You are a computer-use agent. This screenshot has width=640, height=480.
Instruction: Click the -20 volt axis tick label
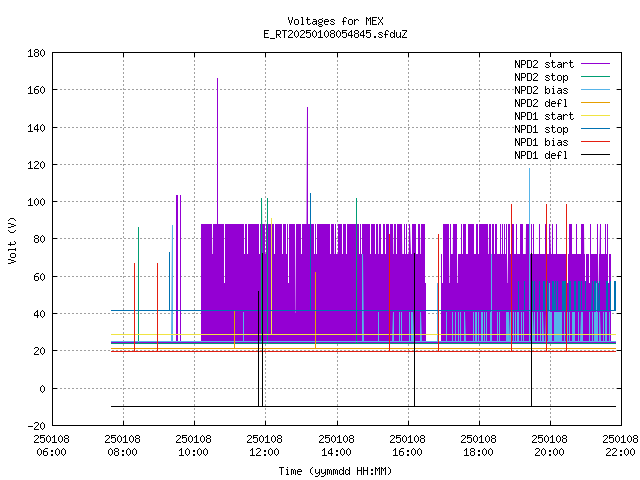(36, 426)
